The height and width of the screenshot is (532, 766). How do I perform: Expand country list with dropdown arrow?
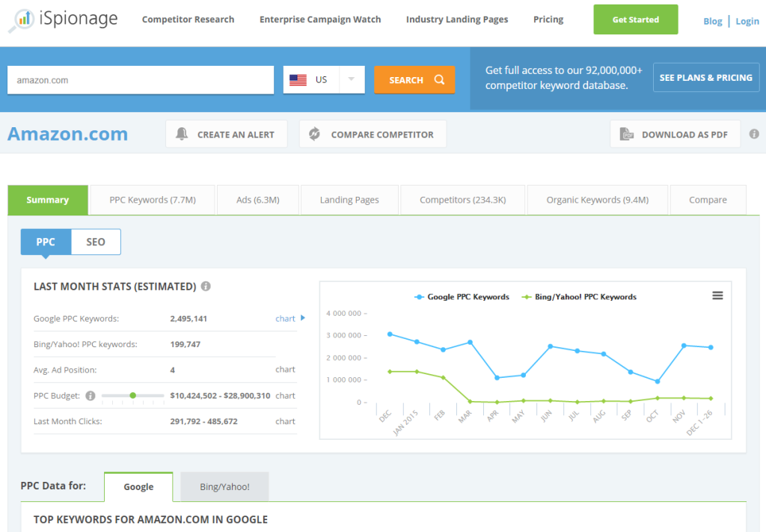pyautogui.click(x=352, y=79)
